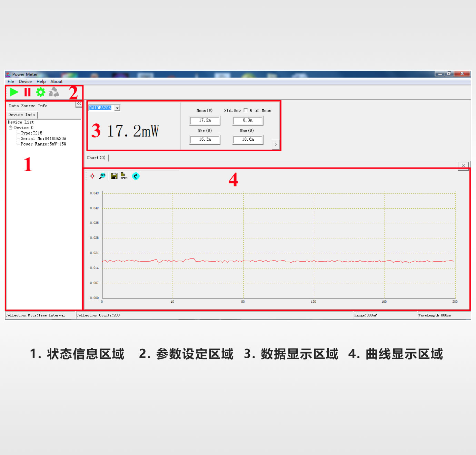Screen dimensions: 476x455
Task: Open settings via the green gear icon
Action: pyautogui.click(x=41, y=92)
